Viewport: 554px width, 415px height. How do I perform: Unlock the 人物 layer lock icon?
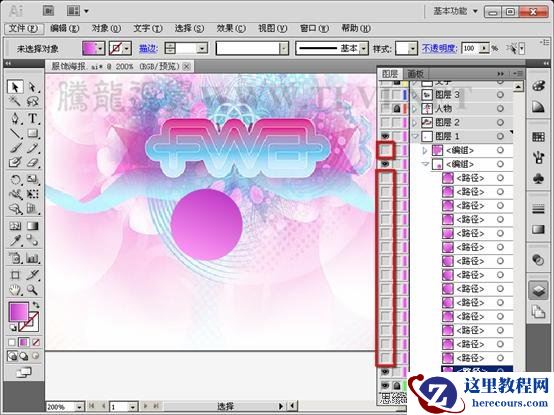(397, 108)
